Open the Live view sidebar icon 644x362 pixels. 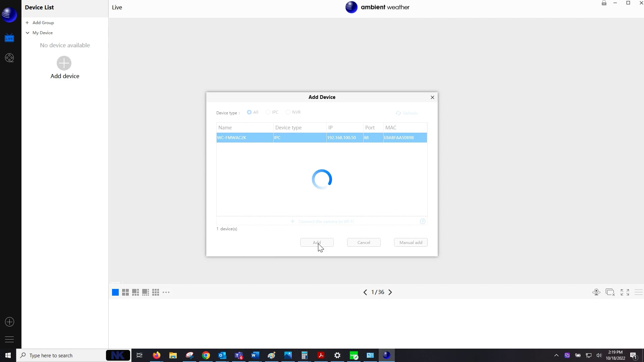pyautogui.click(x=9, y=38)
